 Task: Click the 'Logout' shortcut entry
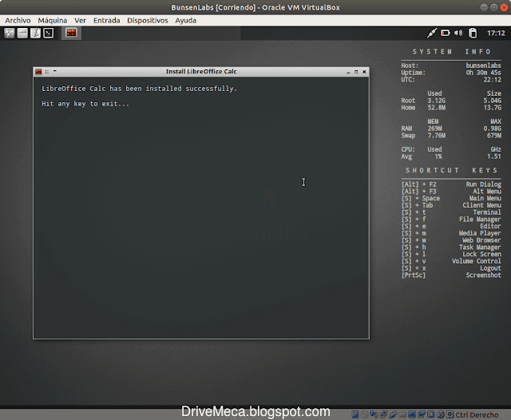(490, 268)
